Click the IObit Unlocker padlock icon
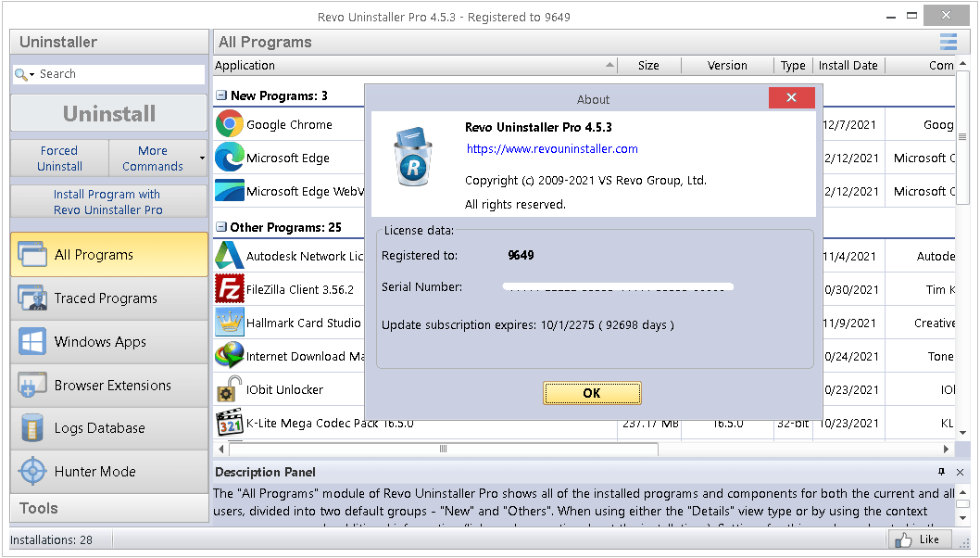This screenshot has height=558, width=980. pyautogui.click(x=230, y=388)
